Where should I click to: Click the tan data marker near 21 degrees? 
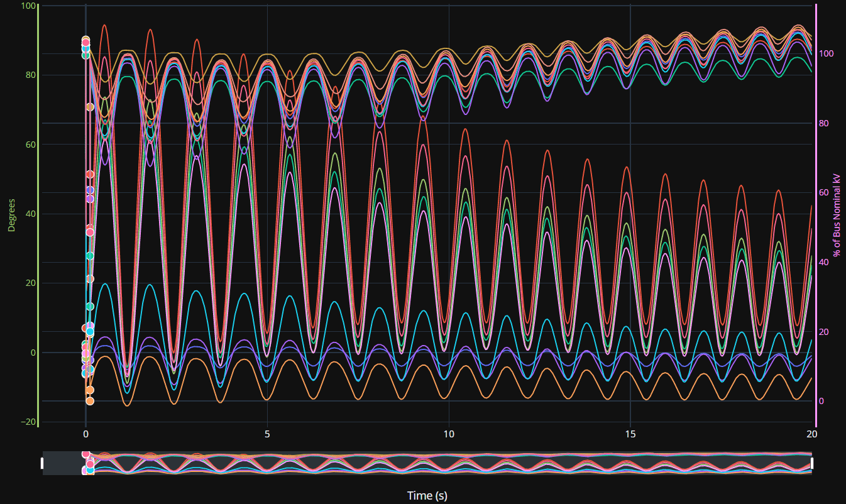(x=90, y=278)
